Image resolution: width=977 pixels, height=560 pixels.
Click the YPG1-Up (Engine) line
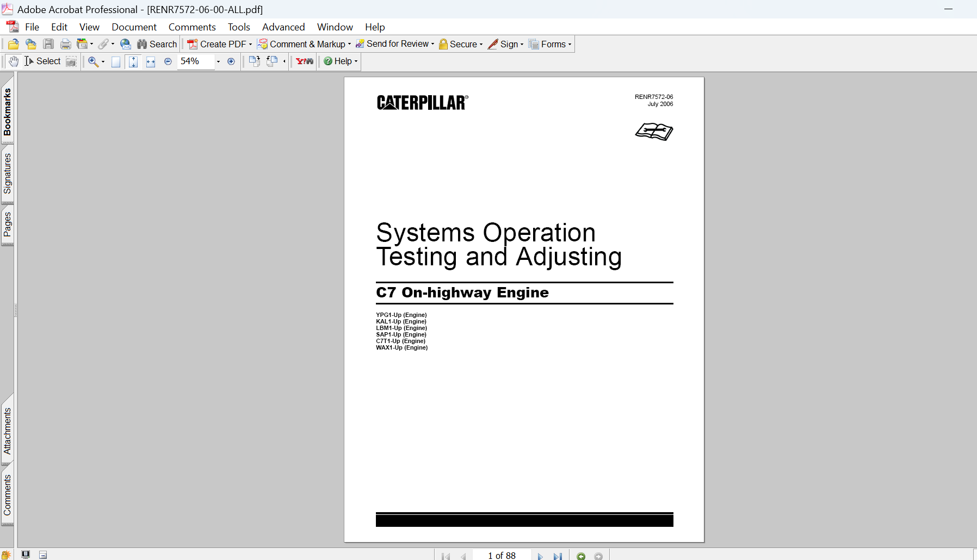click(x=401, y=315)
